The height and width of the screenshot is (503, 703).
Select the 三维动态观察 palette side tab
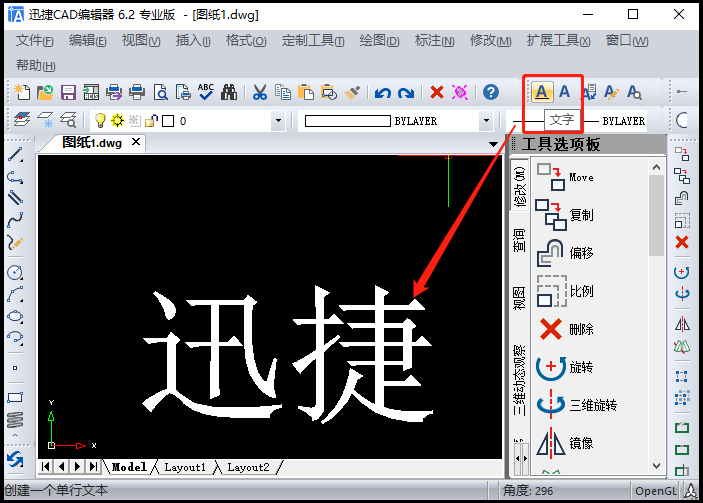(519, 380)
